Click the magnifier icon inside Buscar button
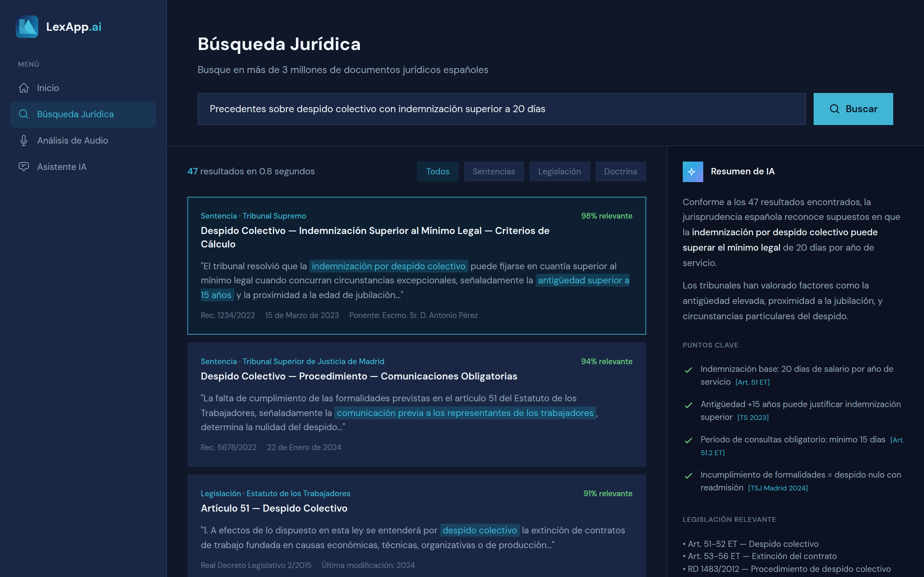This screenshot has height=577, width=924. tap(835, 109)
